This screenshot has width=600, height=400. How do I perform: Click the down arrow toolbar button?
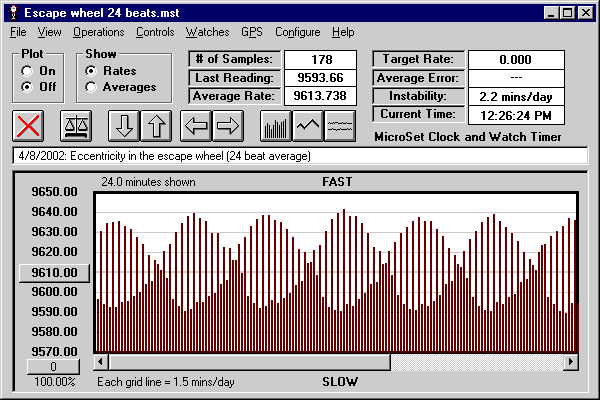(x=124, y=126)
